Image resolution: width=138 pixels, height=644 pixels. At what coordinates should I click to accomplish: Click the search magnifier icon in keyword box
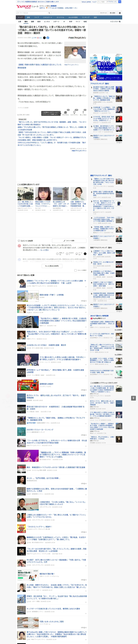[x=49, y=13]
